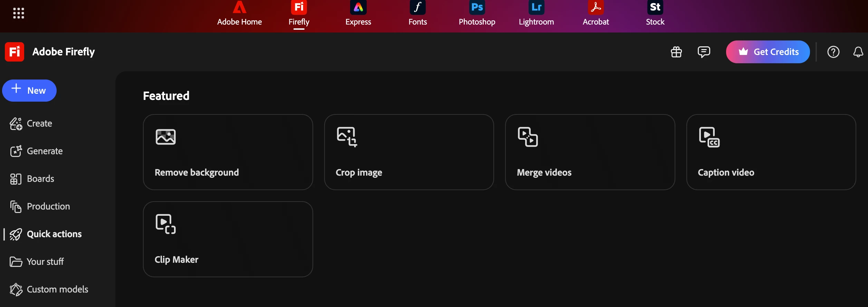
Task: Click the Caption video CC icon
Action: [x=709, y=137]
